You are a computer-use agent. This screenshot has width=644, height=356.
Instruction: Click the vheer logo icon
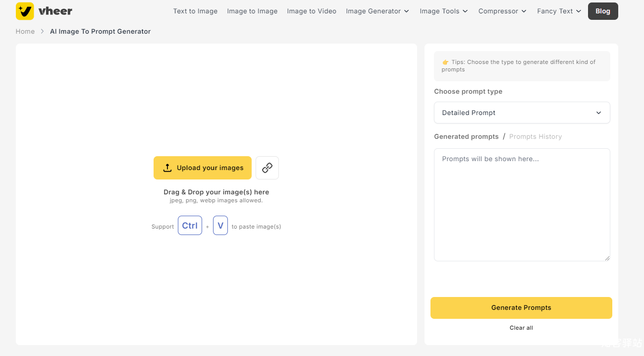[25, 11]
